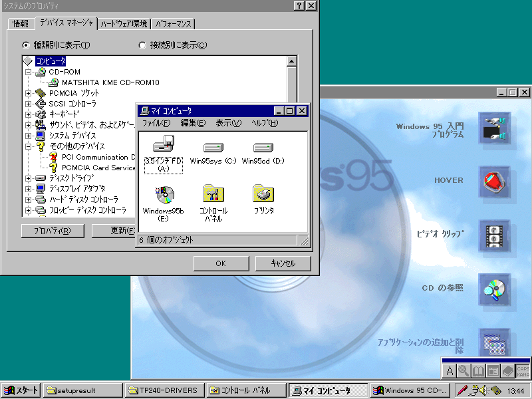Expand the フロッピー ディスク コントローラ node
Screen dimensions: 532x399
[29, 210]
